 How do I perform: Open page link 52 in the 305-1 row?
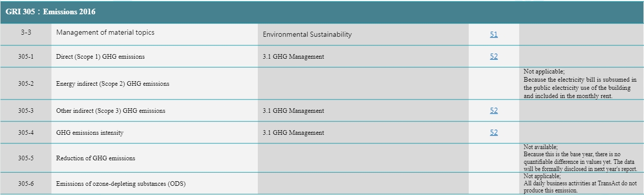point(494,57)
